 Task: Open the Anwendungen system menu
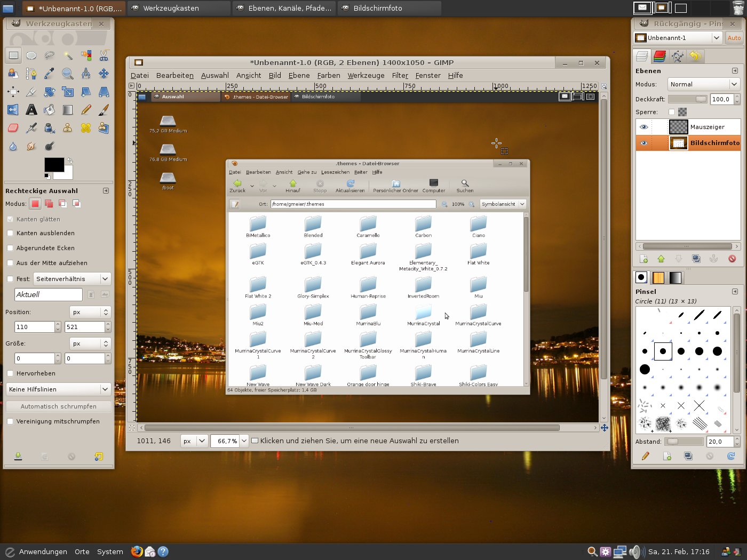(x=43, y=552)
